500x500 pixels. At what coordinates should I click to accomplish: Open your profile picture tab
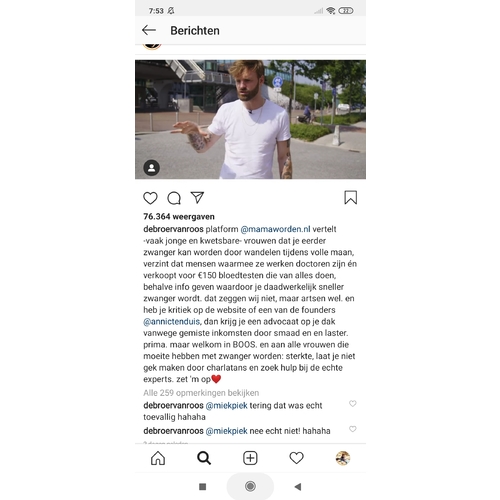(x=343, y=458)
